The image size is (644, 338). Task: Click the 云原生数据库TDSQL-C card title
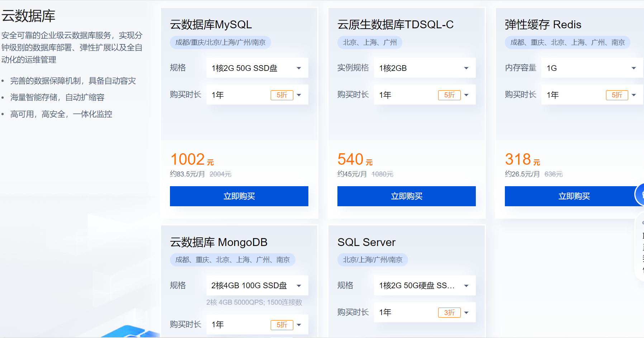396,24
